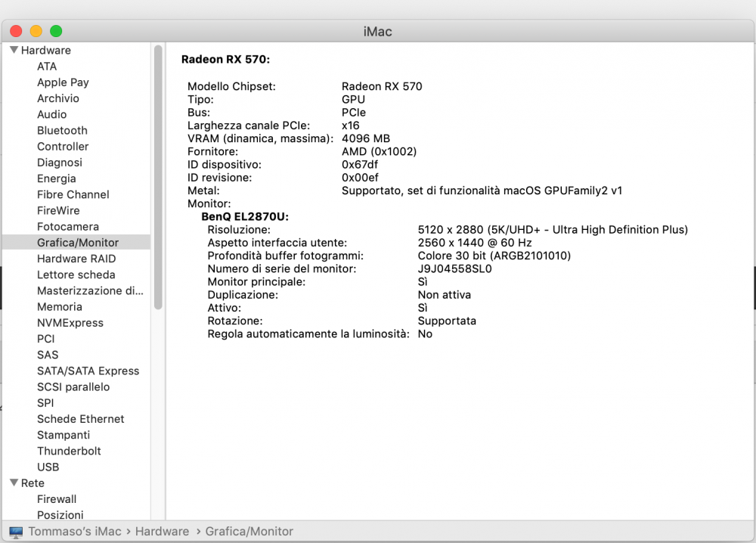
Task: Click the Bus value PCIe
Action: (x=354, y=113)
